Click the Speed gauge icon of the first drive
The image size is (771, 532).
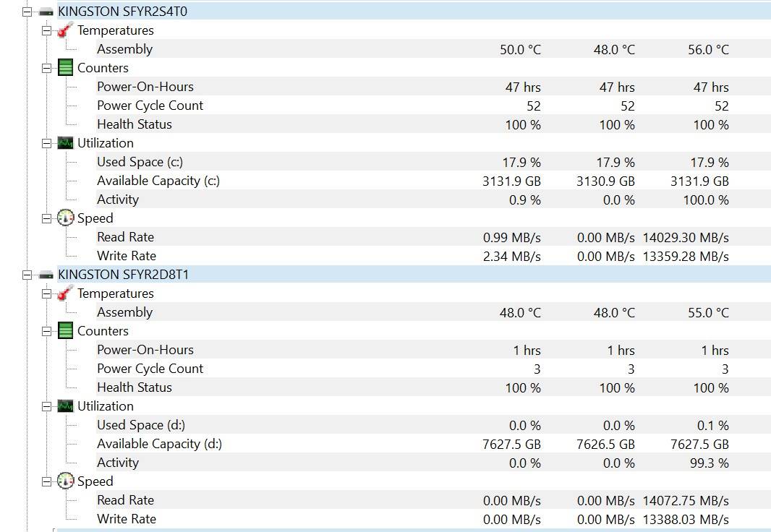[x=65, y=218]
